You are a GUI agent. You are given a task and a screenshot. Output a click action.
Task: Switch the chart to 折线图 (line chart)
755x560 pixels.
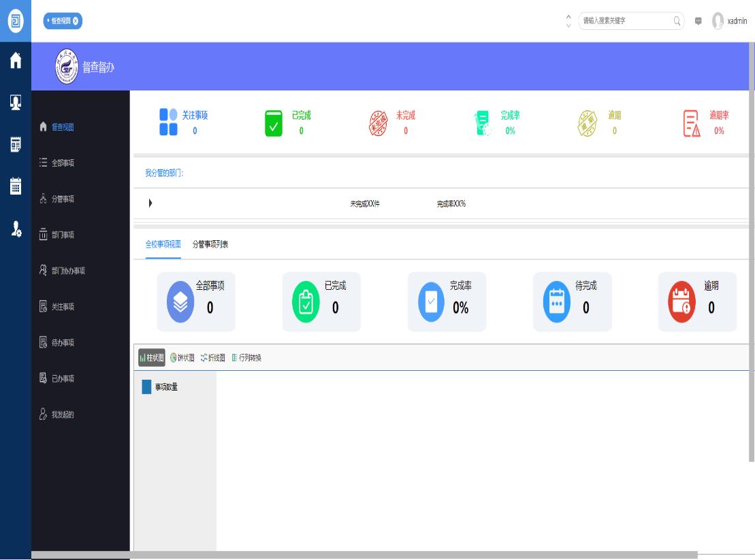click(212, 358)
